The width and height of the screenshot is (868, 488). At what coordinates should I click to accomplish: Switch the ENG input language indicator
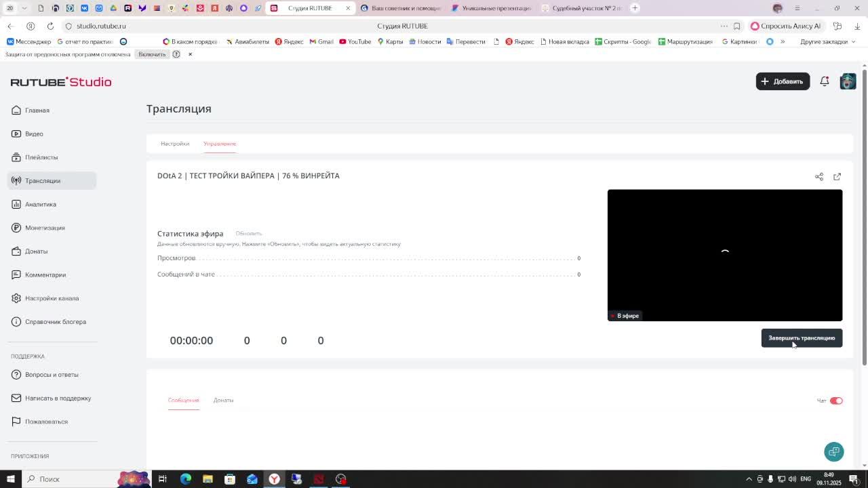(x=806, y=479)
